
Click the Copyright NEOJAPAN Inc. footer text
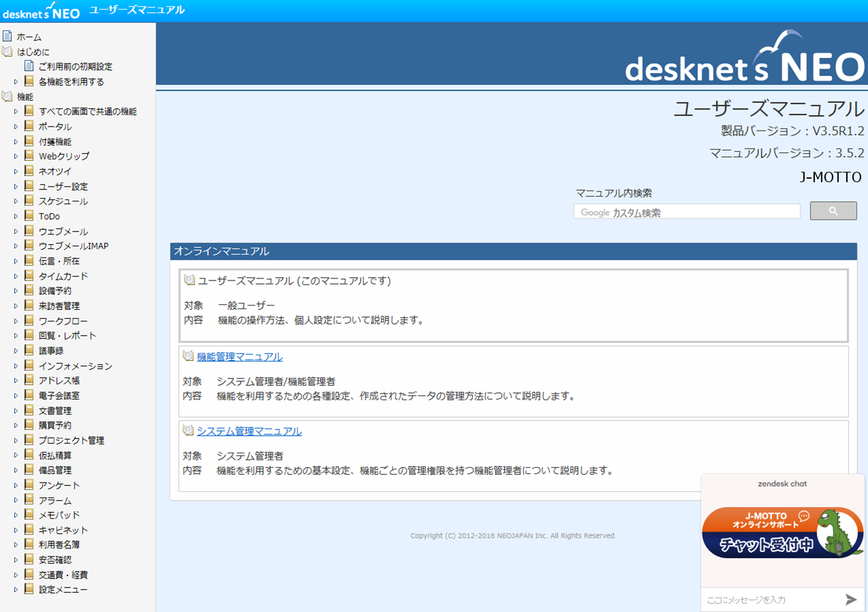point(514,536)
